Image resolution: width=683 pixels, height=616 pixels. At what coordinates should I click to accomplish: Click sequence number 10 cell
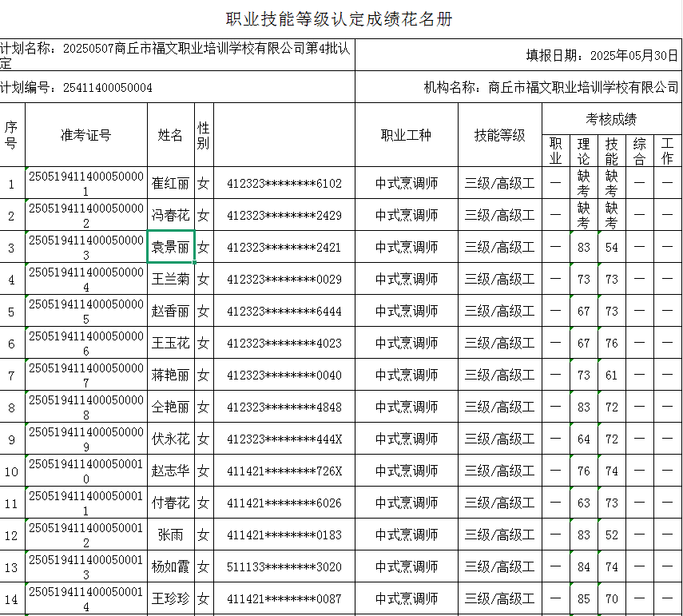click(x=12, y=471)
